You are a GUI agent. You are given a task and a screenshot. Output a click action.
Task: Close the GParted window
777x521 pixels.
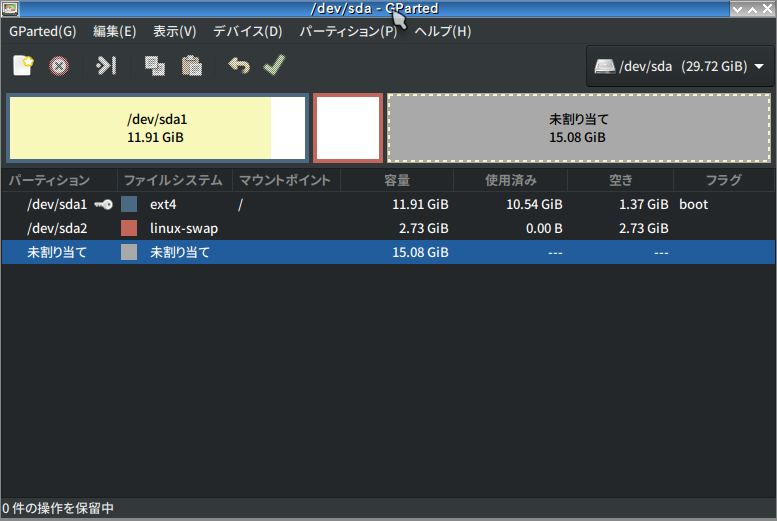767,9
